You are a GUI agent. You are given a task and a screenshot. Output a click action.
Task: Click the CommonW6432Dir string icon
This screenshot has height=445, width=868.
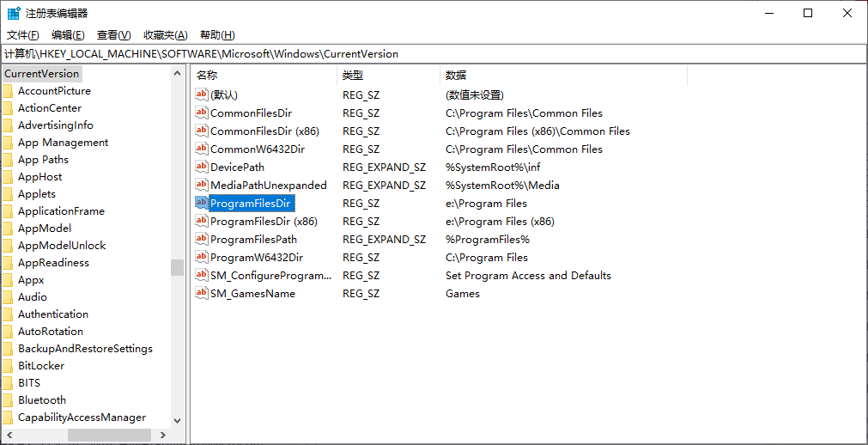202,149
